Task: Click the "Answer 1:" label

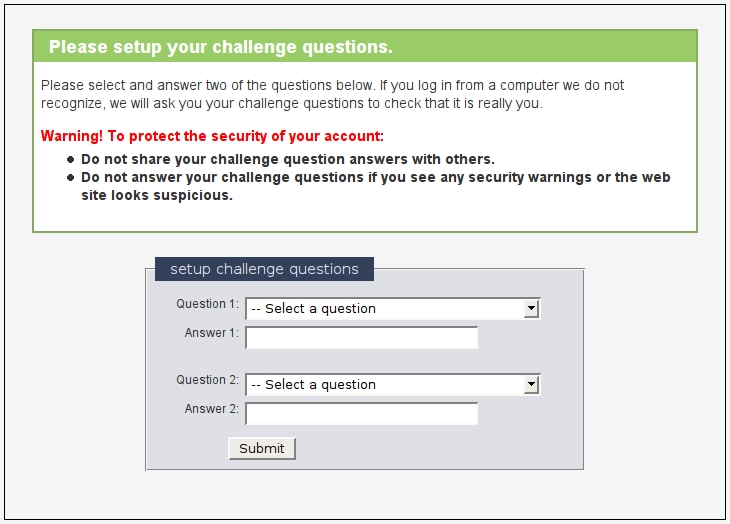Action: 211,333
